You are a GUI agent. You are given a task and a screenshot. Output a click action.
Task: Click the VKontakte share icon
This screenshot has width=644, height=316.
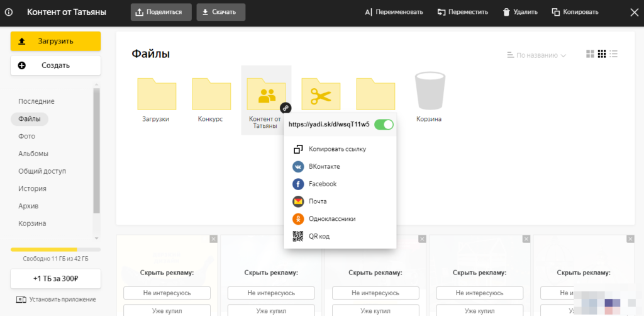(298, 167)
